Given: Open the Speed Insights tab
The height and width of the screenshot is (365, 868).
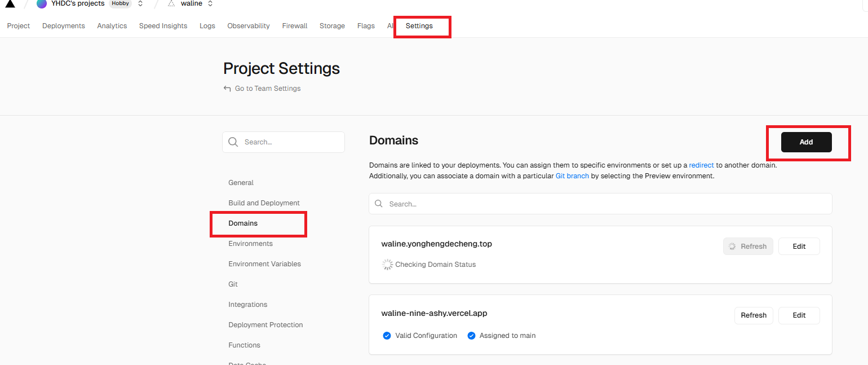Looking at the screenshot, I should (x=163, y=26).
